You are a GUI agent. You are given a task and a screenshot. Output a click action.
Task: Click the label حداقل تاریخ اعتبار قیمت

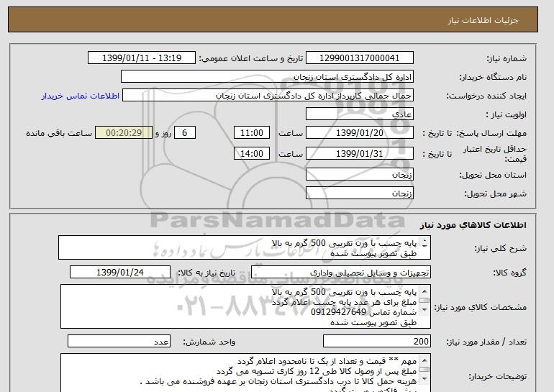(x=495, y=154)
